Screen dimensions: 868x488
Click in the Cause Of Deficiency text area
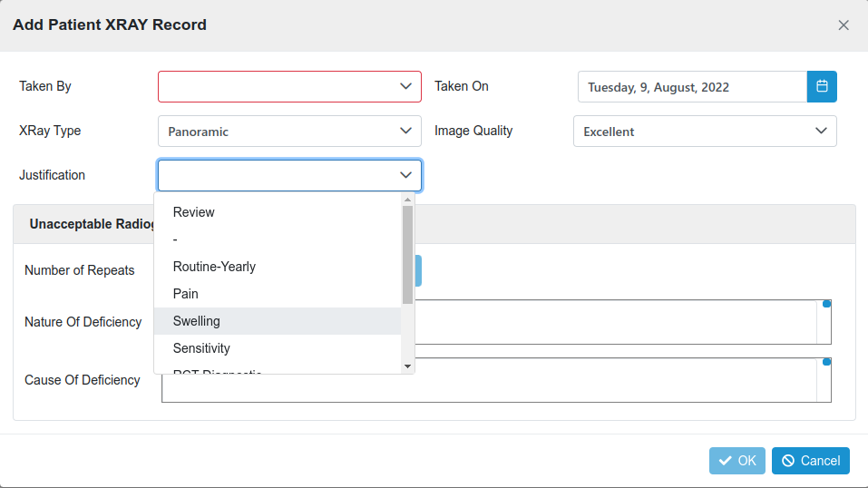pos(617,380)
